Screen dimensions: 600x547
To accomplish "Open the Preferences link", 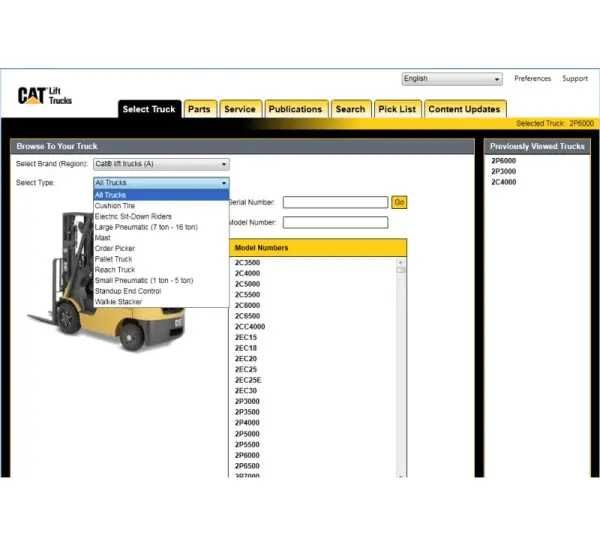I will pos(532,78).
